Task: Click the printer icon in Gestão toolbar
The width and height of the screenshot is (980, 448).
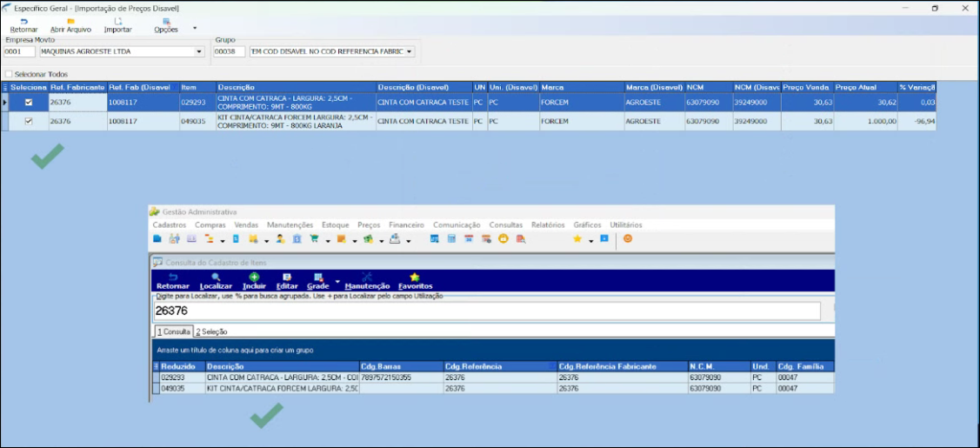Action: click(395, 238)
